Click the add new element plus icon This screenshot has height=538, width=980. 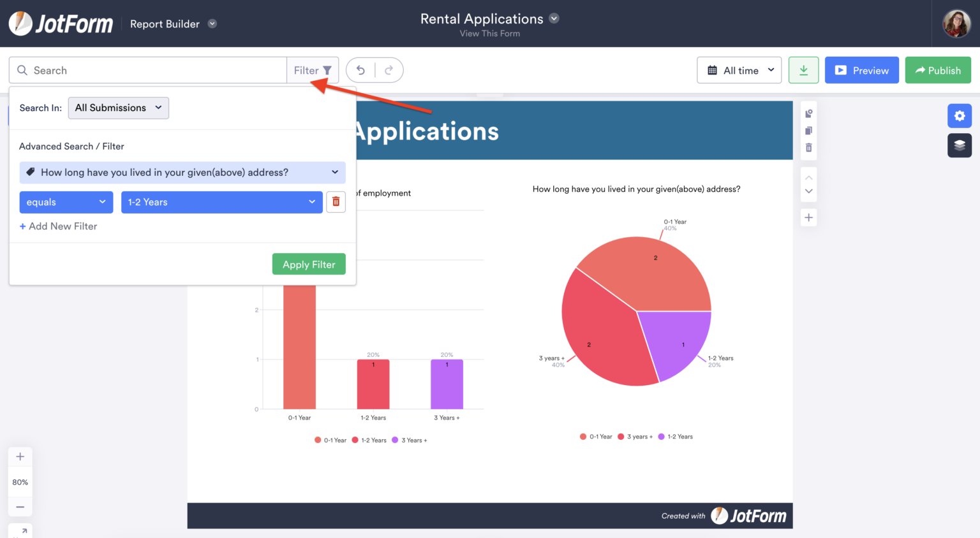(808, 217)
